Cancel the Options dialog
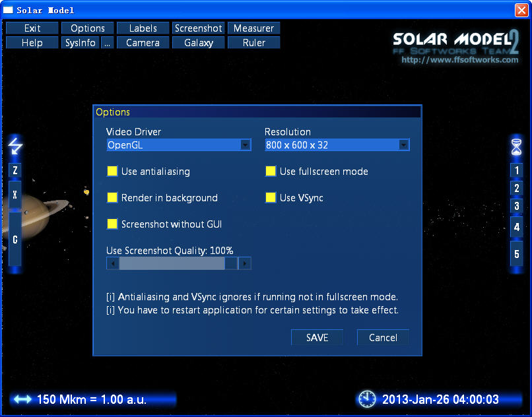Screen dimensions: 532x417 pos(383,338)
